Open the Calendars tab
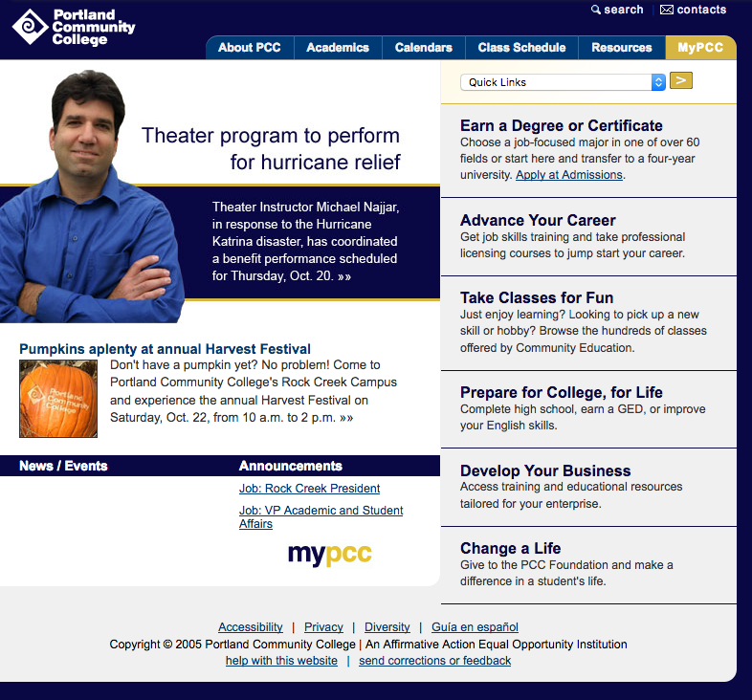 [x=424, y=48]
